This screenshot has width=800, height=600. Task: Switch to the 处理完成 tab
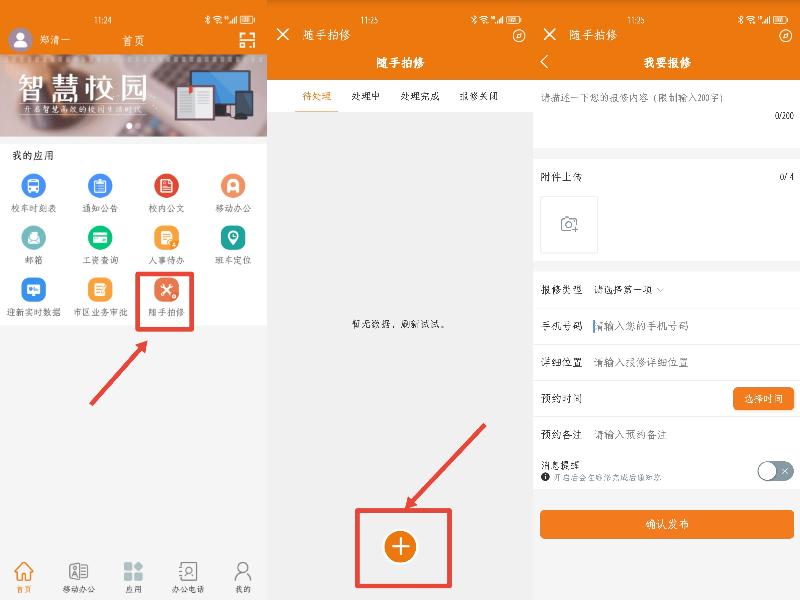[x=419, y=96]
